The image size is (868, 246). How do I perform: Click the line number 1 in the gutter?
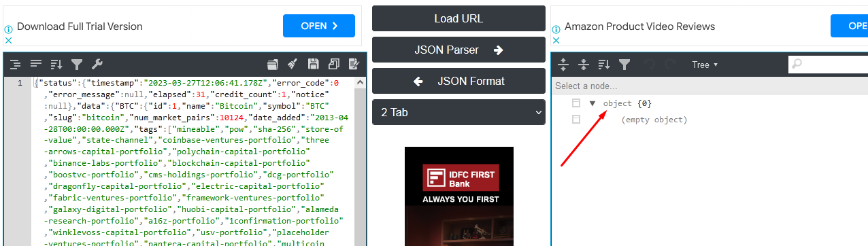click(x=20, y=83)
